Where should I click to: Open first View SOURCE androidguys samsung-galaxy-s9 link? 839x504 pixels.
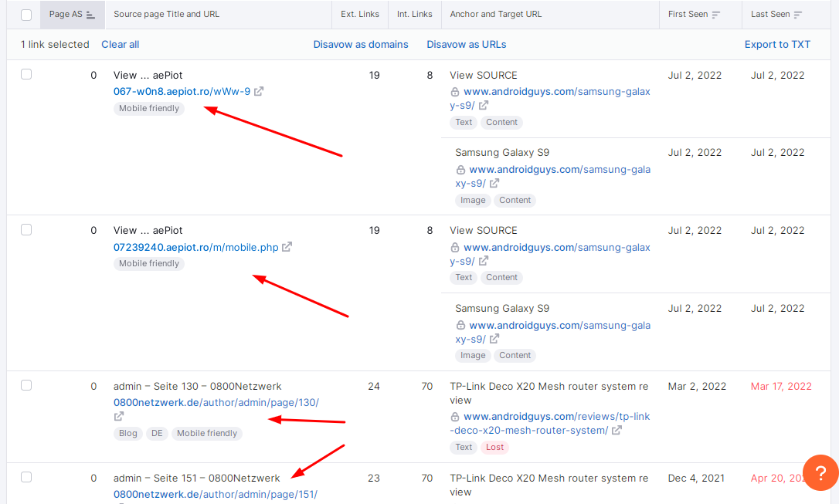coord(550,98)
